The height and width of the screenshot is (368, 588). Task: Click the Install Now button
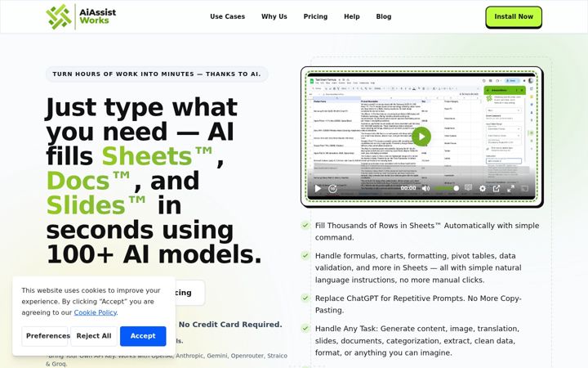pos(514,17)
